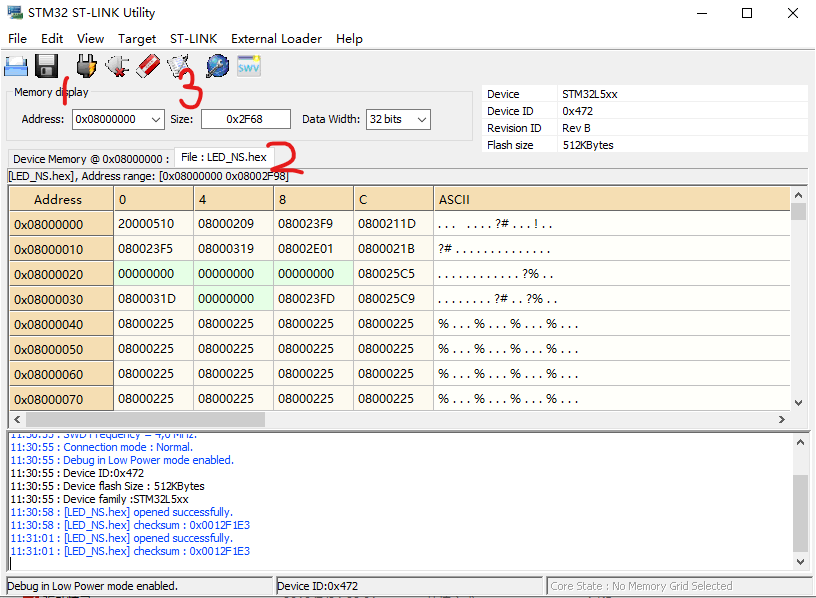Select the cell containing 080025C9

point(393,299)
